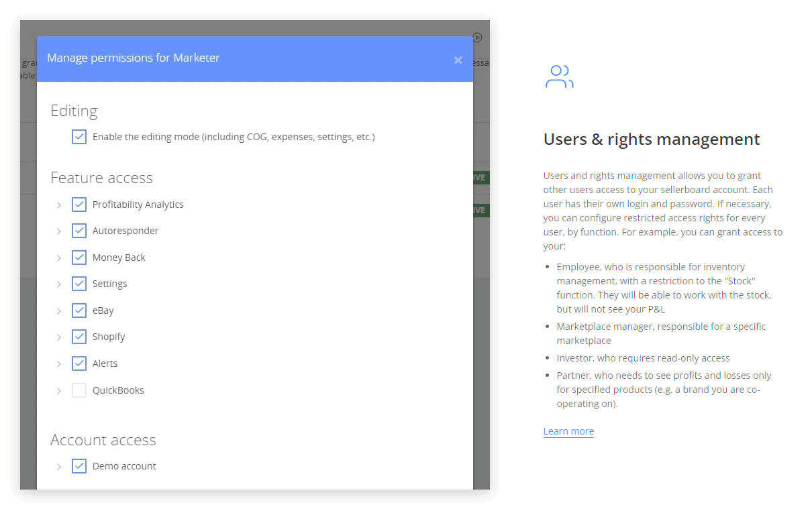
Task: Uncheck the Profitability Analytics checkbox
Action: tap(79, 205)
